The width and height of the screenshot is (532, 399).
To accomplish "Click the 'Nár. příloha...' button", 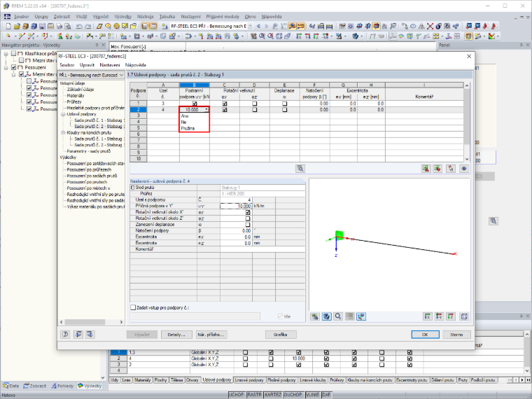I will click(211, 335).
